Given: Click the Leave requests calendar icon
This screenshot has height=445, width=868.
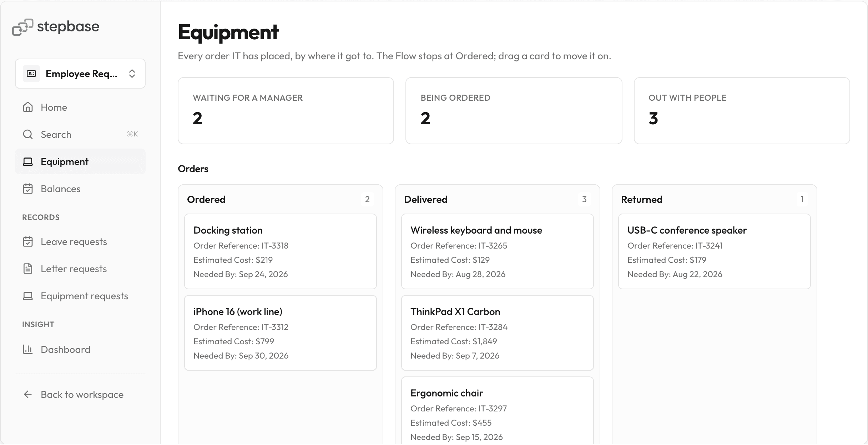Looking at the screenshot, I should tap(28, 241).
